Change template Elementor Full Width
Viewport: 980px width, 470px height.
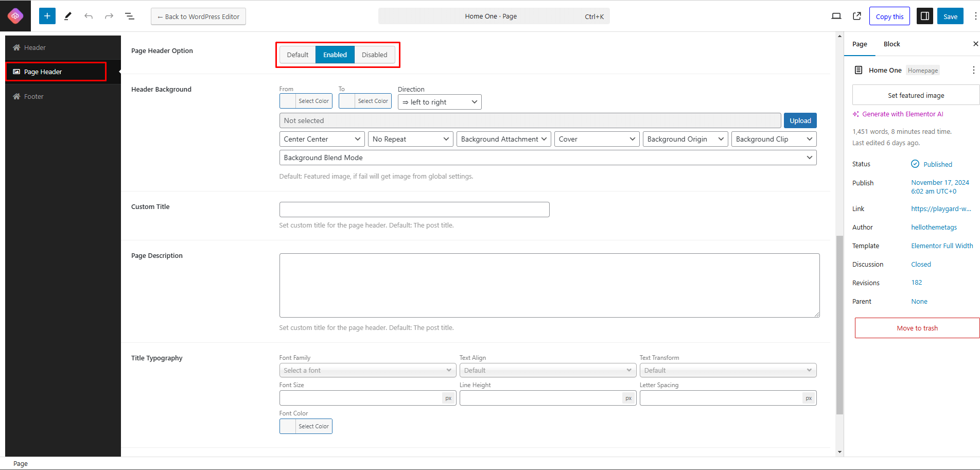[942, 246]
